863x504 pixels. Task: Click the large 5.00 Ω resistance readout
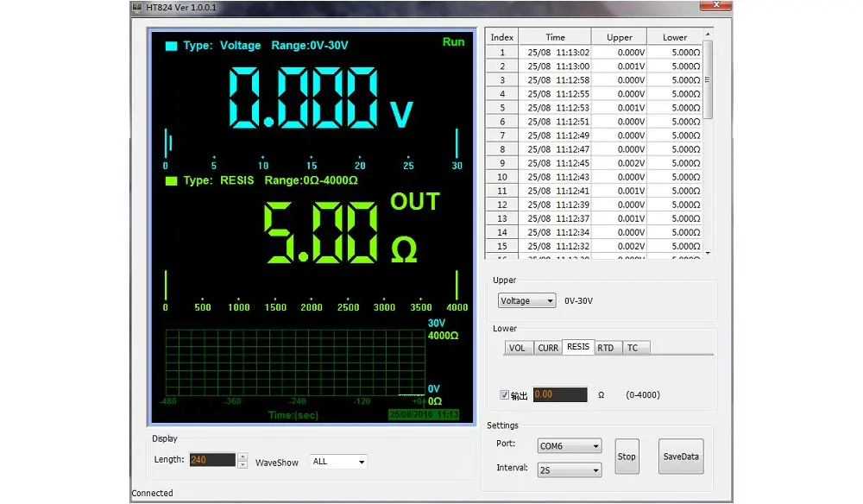pyautogui.click(x=341, y=232)
